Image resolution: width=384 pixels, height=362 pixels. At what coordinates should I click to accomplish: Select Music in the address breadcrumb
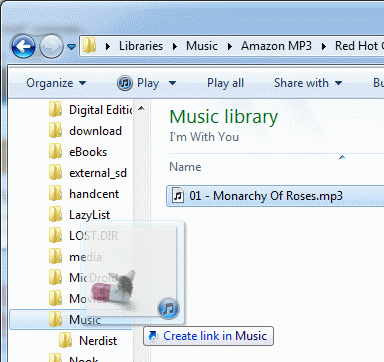[x=202, y=46]
